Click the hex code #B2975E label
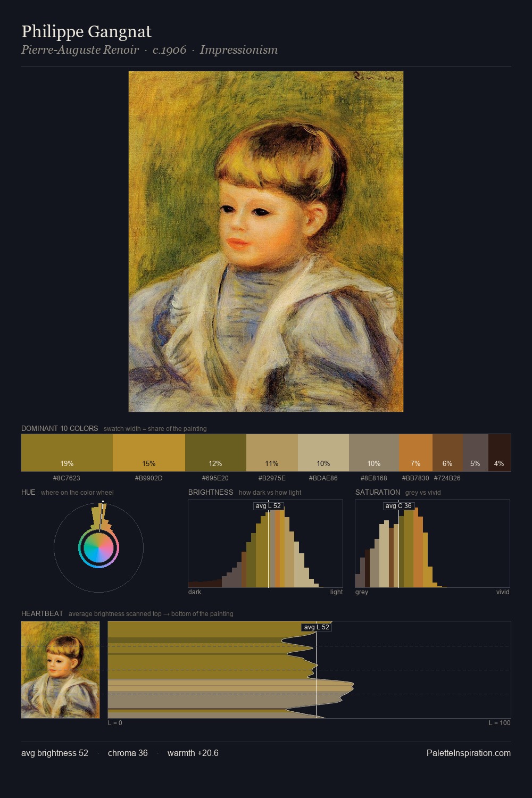The height and width of the screenshot is (798, 532). [272, 478]
